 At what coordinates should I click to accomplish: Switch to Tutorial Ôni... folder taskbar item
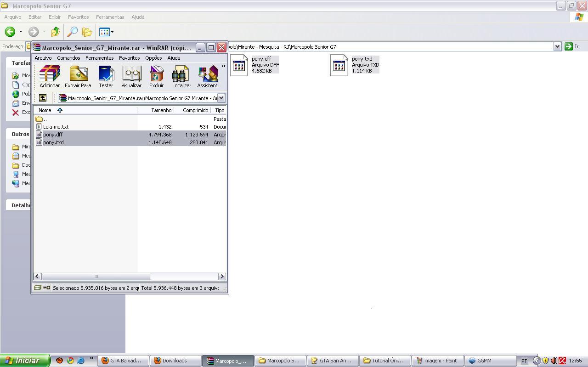coord(385,361)
